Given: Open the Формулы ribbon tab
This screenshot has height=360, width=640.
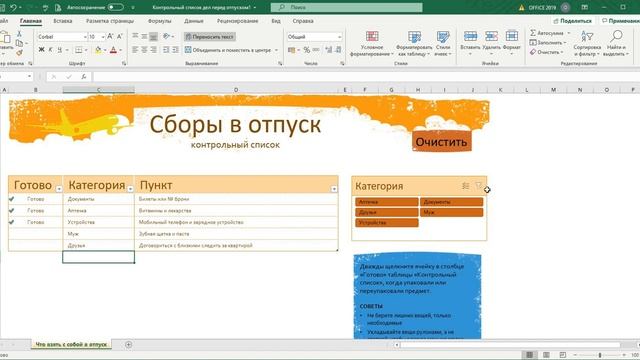Looking at the screenshot, I should click(160, 21).
